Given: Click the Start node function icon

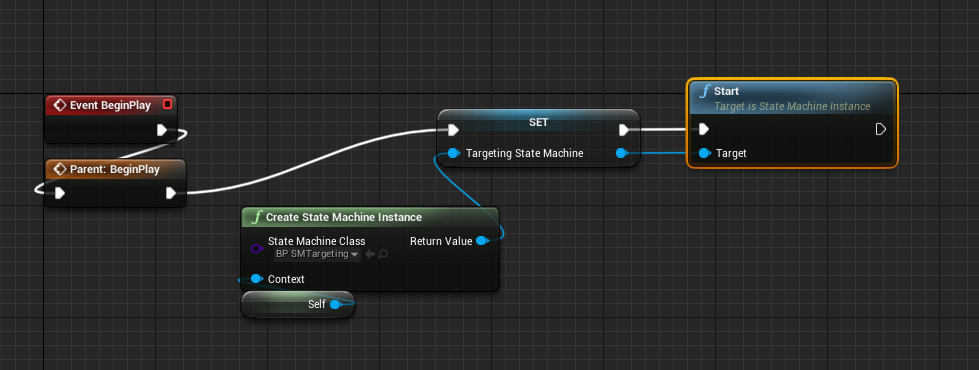Looking at the screenshot, I should point(705,92).
